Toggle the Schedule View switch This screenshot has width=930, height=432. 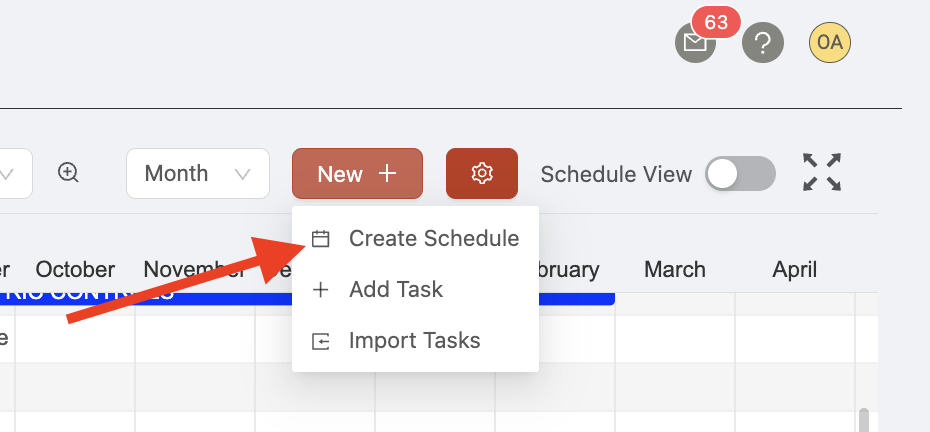point(740,174)
